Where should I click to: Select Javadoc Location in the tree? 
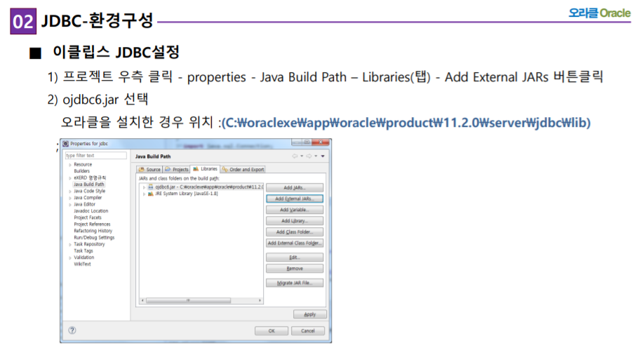(90, 211)
